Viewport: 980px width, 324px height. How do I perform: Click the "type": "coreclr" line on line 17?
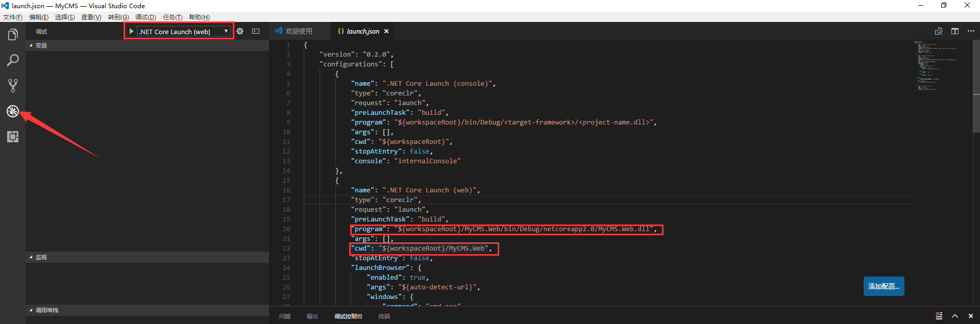(x=386, y=200)
